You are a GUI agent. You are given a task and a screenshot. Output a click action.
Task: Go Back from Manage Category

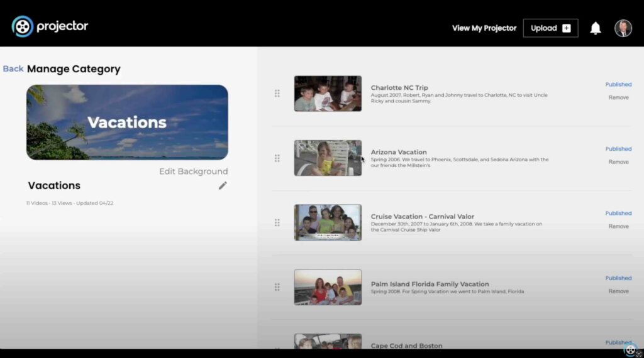tap(13, 69)
